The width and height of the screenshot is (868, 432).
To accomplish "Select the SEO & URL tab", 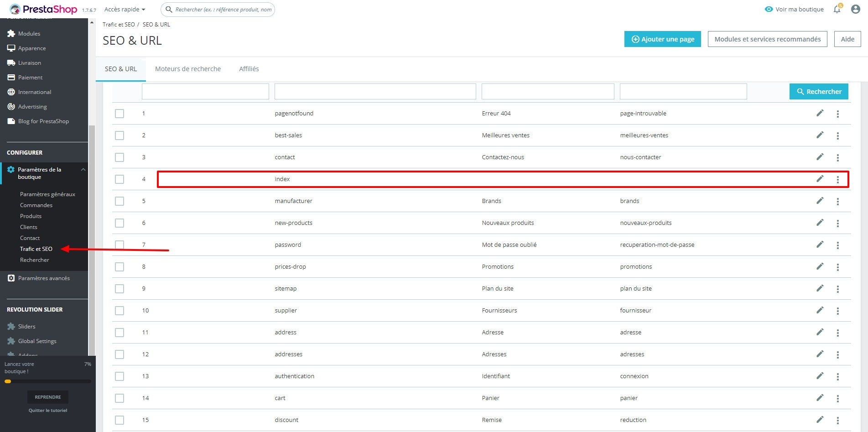I will coord(121,69).
